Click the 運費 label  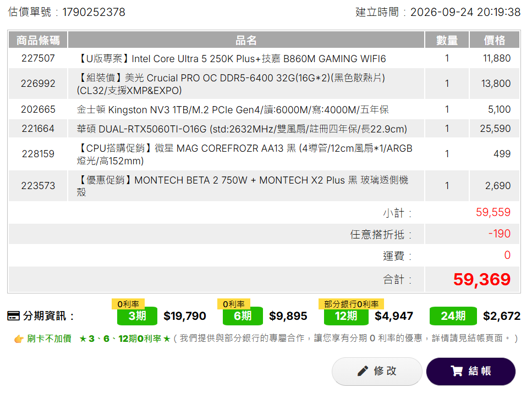[x=397, y=256]
